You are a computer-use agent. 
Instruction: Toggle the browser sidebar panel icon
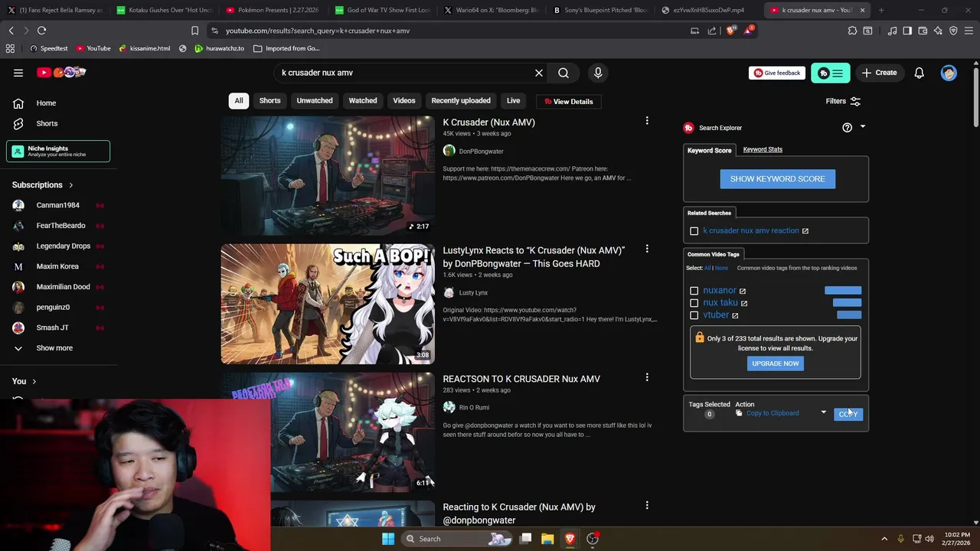(907, 31)
